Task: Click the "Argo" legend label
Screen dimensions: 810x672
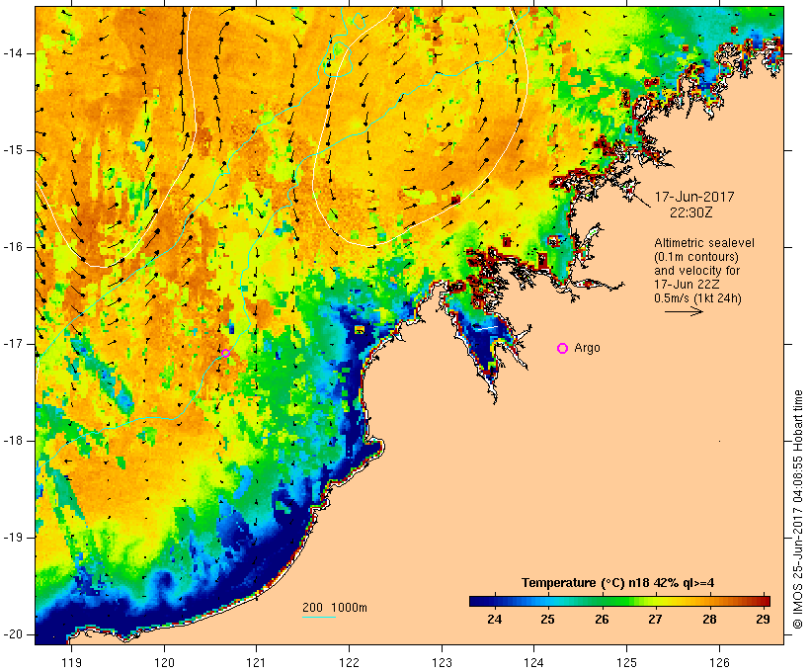Action: [x=588, y=348]
